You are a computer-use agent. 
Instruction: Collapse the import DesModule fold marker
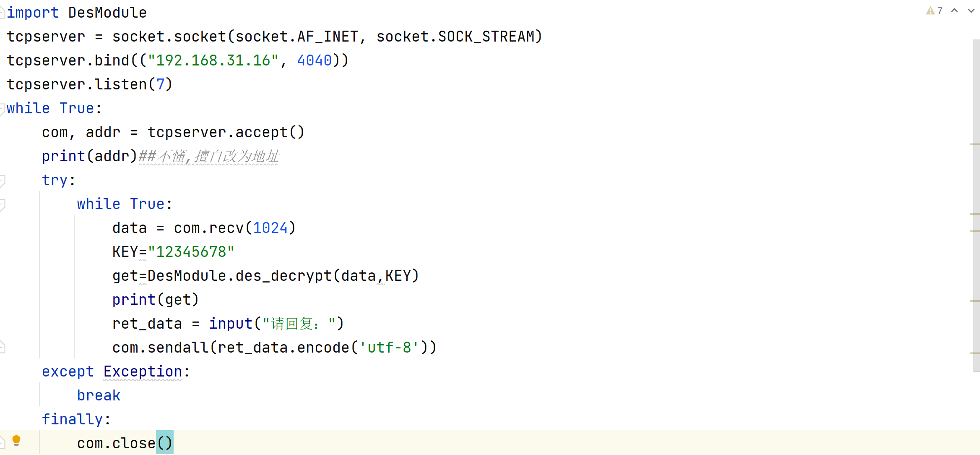click(x=3, y=13)
